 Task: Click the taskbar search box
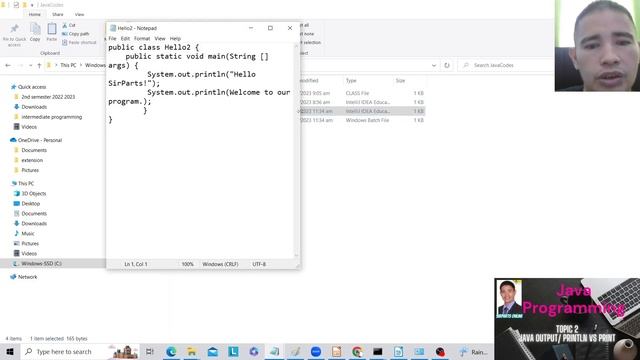[80, 351]
